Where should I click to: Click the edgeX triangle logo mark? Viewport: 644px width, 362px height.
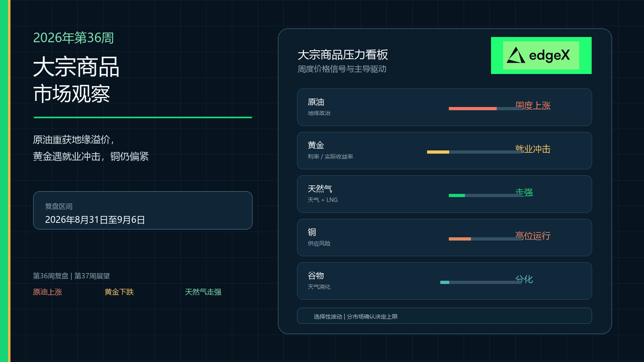(516, 56)
